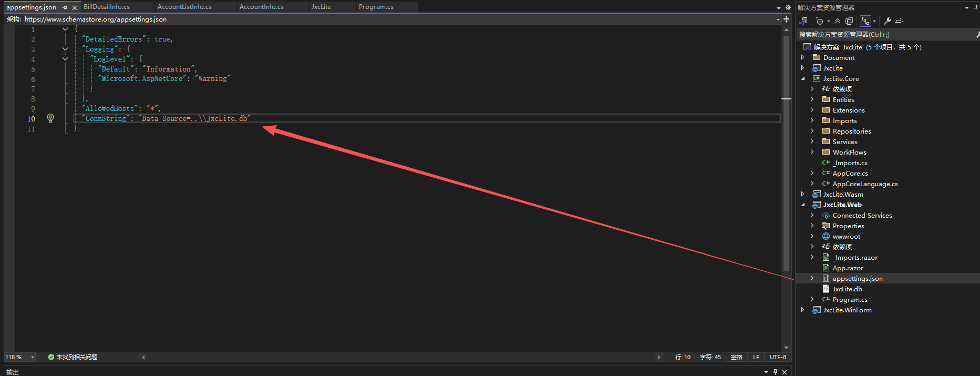Open pending changes filter clock icon
Viewport: 980px width, 376px height.
(819, 21)
